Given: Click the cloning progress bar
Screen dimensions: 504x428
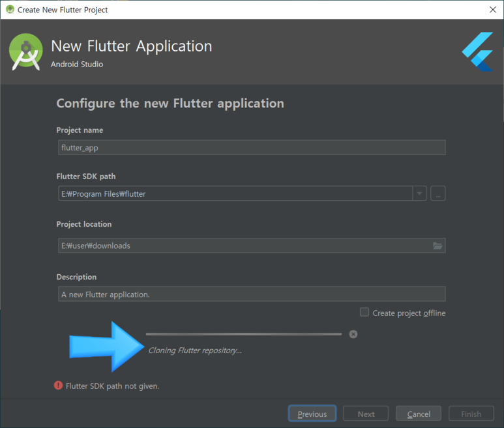Looking at the screenshot, I should click(x=244, y=334).
